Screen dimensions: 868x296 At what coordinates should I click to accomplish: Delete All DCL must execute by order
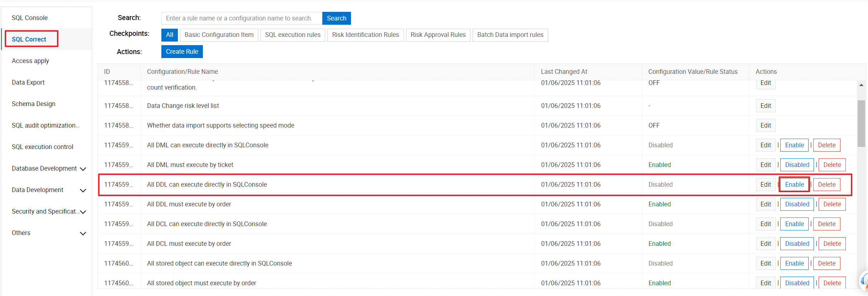click(x=832, y=244)
